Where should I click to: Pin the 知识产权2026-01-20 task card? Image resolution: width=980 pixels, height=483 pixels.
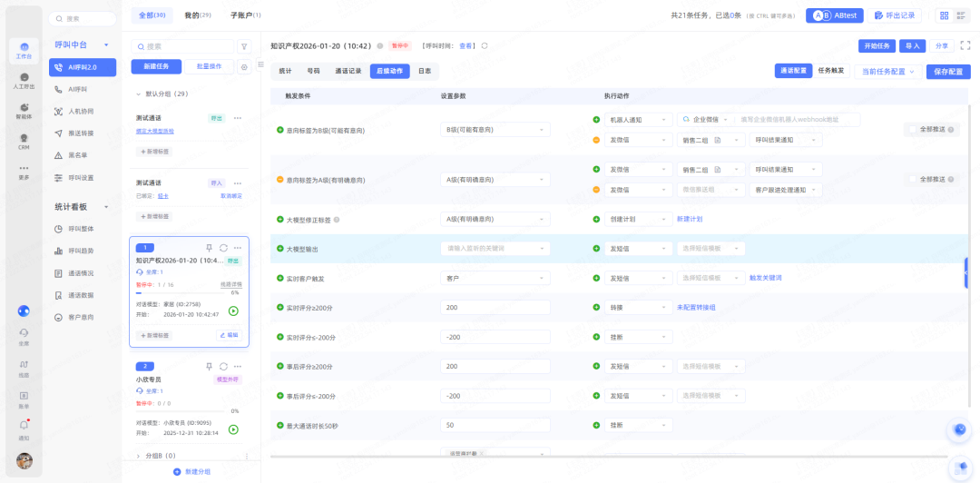tap(209, 248)
